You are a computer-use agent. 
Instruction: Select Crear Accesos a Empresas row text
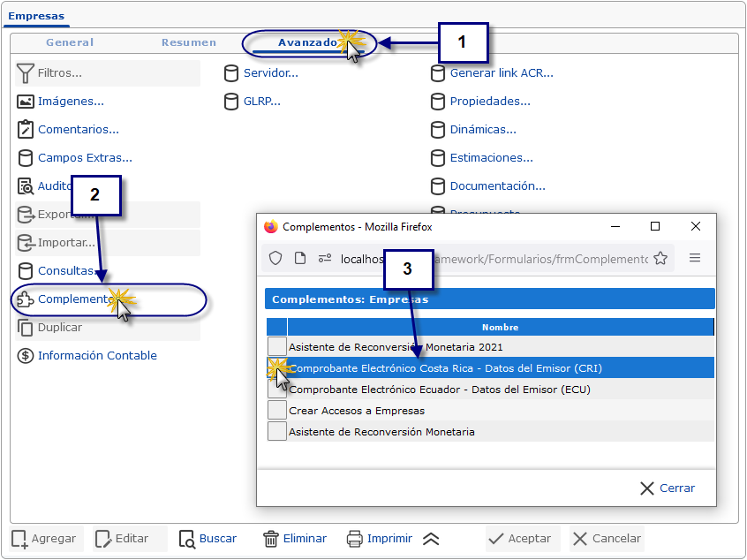(357, 411)
